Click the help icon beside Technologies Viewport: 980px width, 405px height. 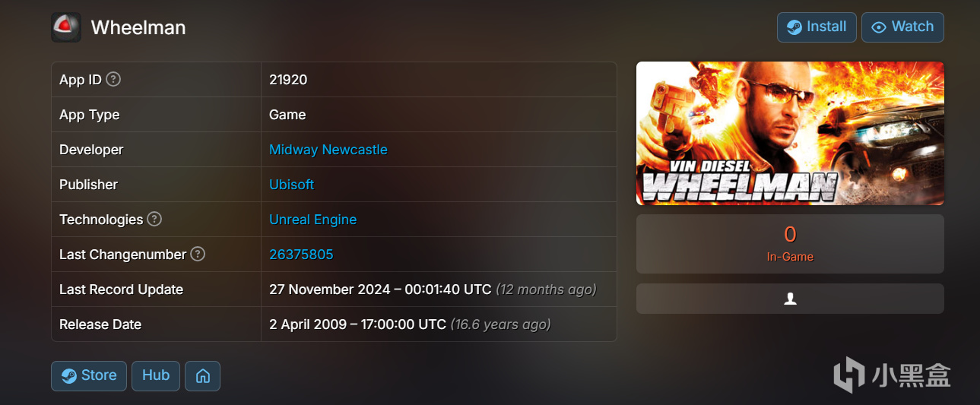pos(154,219)
